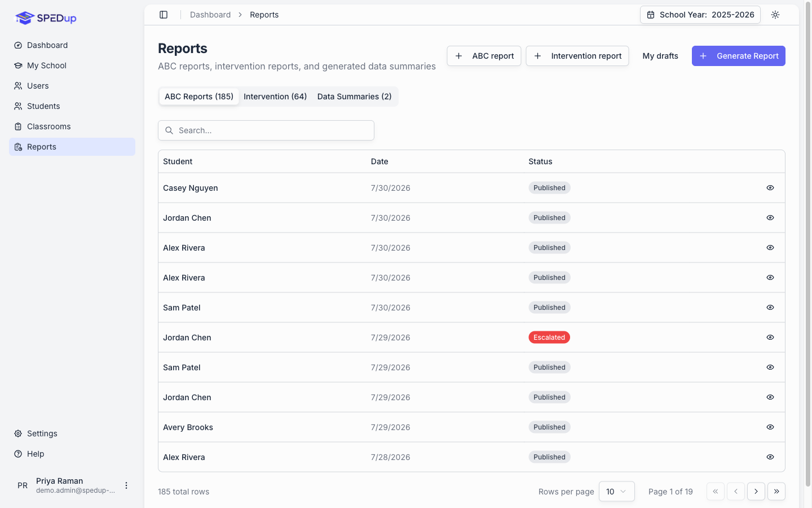Click student name Casey Nguyen

click(191, 188)
